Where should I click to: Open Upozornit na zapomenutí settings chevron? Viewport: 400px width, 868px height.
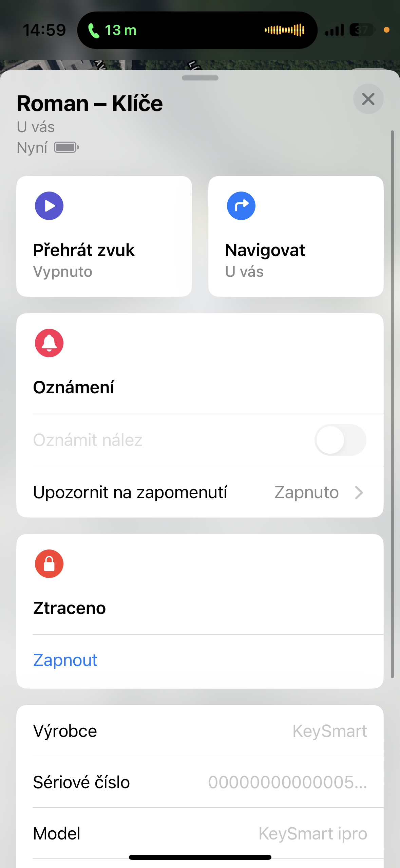(359, 492)
